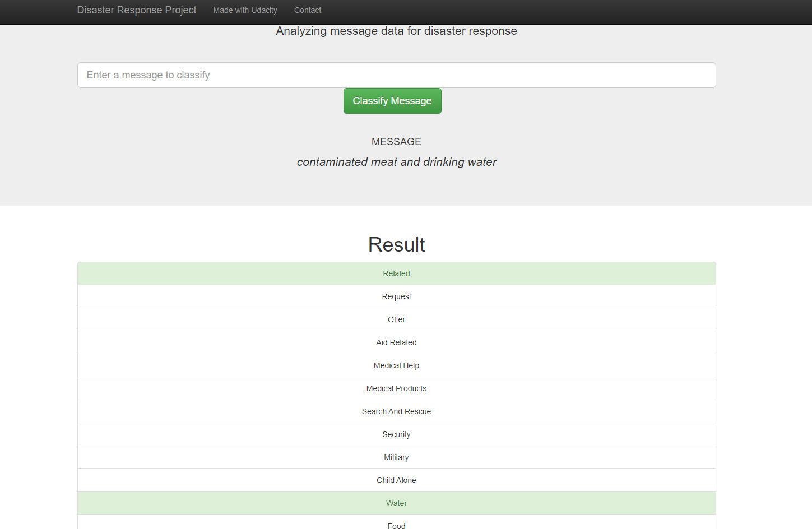812x529 pixels.
Task: Open the Contact link in navbar
Action: [x=308, y=10]
